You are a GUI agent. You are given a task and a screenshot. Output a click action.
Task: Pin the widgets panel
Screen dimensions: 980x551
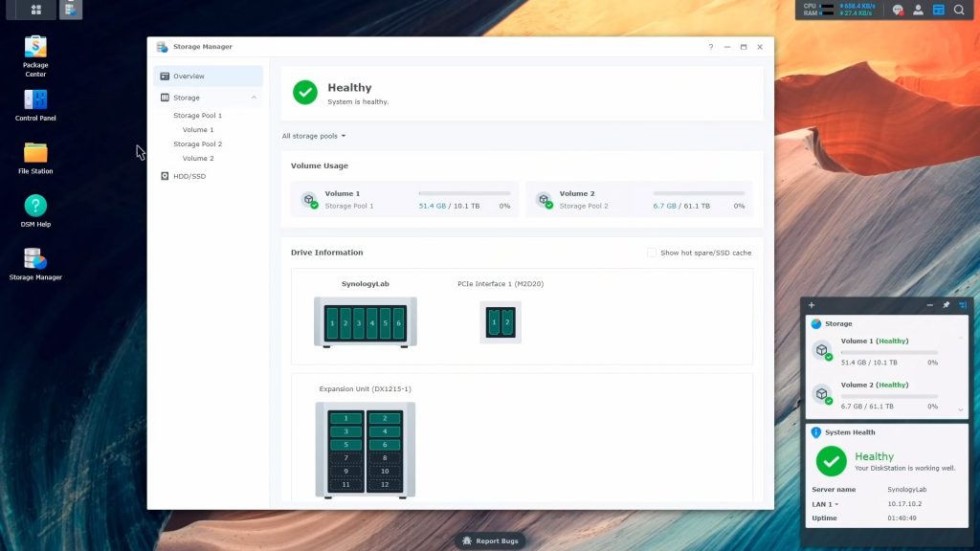pos(947,305)
